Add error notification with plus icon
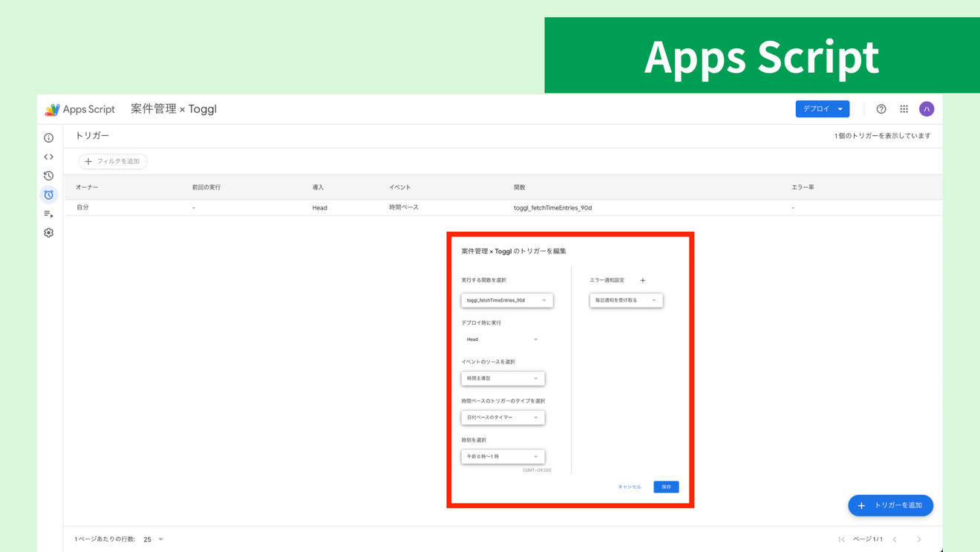Viewport: 980px width, 552px height. 643,280
